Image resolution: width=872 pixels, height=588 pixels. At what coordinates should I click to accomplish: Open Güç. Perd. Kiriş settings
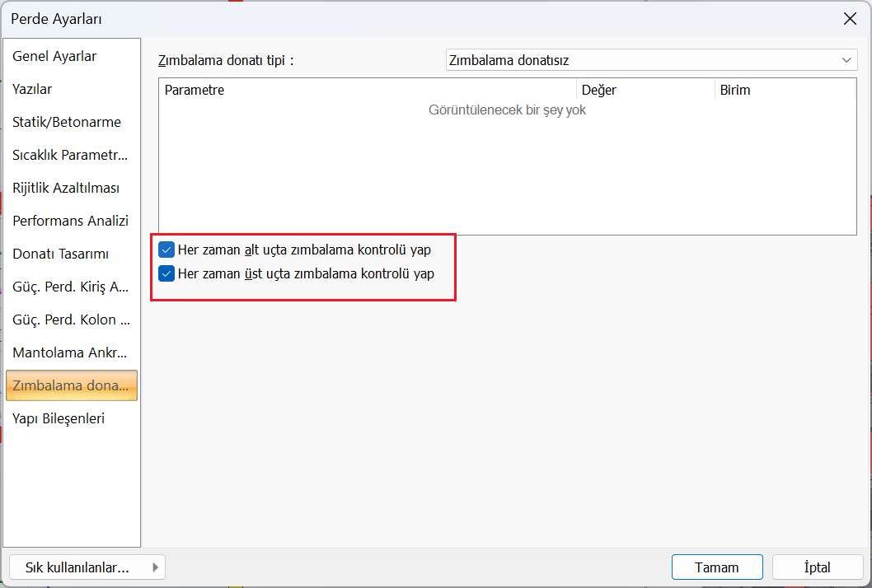[71, 287]
